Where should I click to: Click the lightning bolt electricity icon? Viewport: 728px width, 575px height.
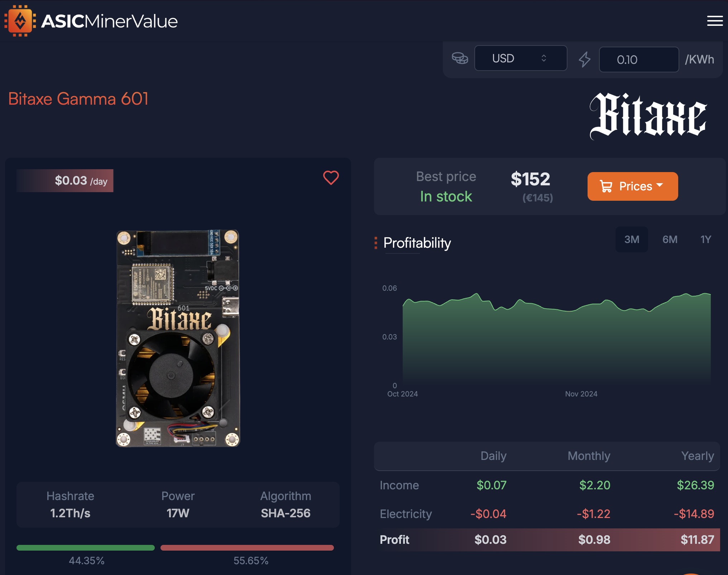[584, 59]
